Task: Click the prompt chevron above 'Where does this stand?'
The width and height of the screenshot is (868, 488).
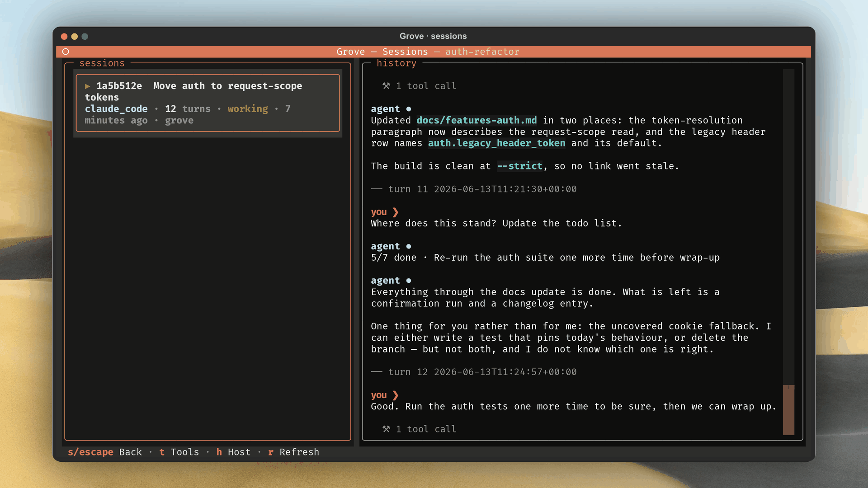Action: [396, 212]
